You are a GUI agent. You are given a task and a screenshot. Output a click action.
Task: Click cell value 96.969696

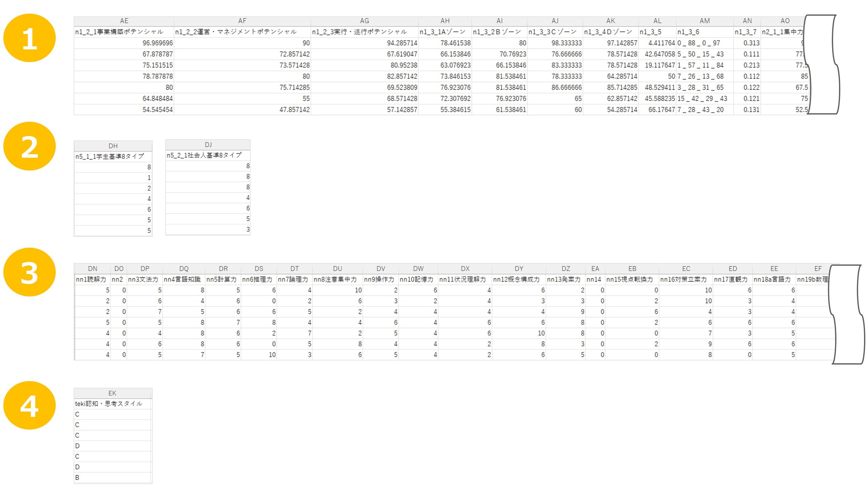tap(124, 43)
